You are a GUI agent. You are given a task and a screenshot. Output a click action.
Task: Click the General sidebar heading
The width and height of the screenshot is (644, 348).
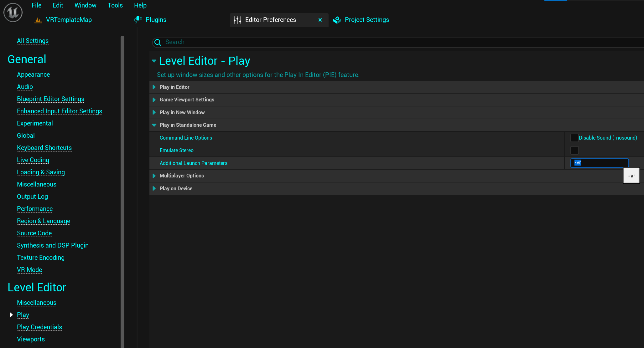27,59
